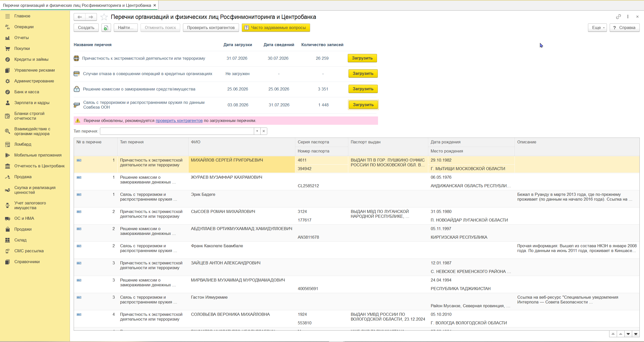Viewport: 644px width, 342px height.
Task: Open Справочники book icon
Action: click(8, 262)
